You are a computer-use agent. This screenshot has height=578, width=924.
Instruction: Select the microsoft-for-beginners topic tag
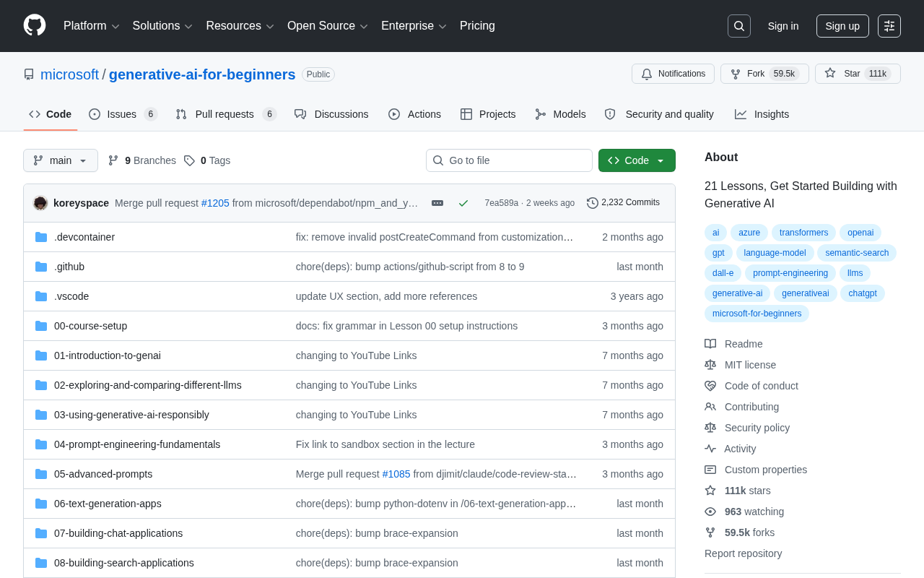pos(757,314)
